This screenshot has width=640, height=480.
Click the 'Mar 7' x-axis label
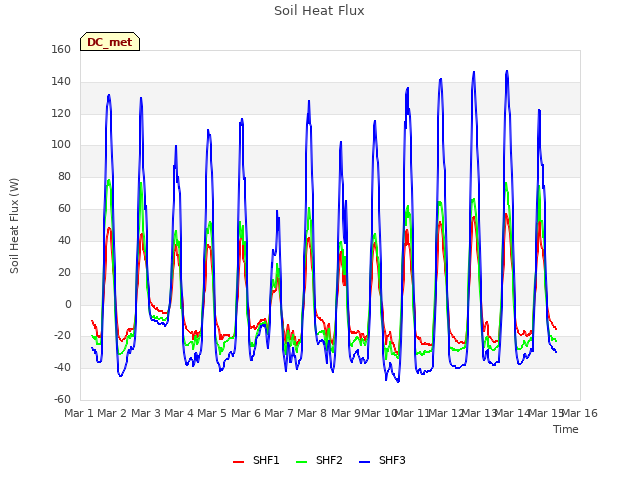[x=279, y=413]
